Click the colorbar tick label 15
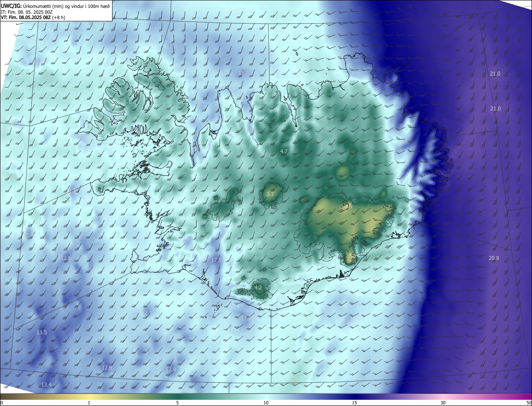 tap(355, 403)
